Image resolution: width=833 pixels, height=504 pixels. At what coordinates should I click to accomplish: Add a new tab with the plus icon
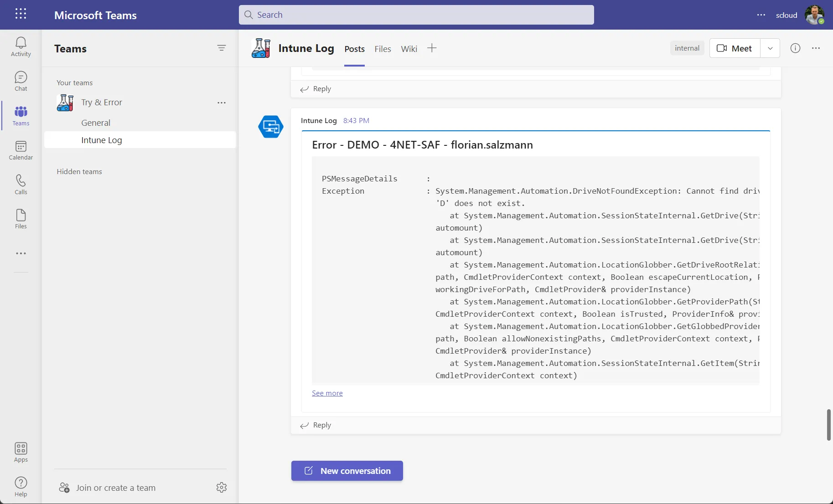tap(432, 48)
